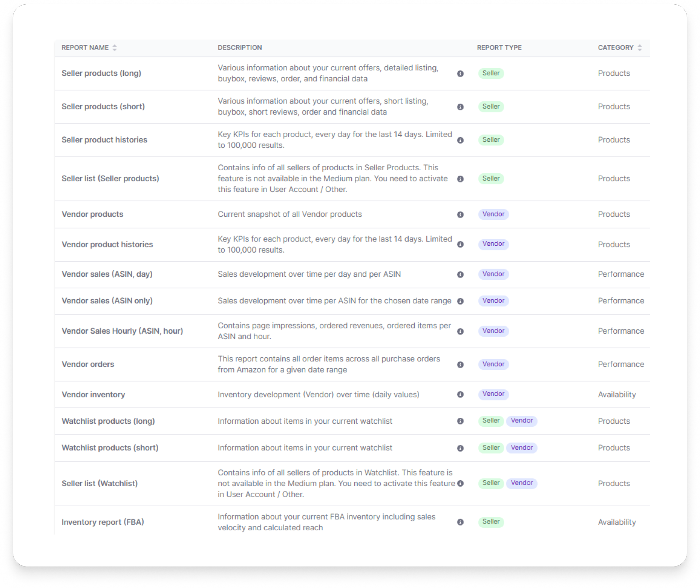
Task: Open the Seller products (short) report
Action: tap(103, 106)
